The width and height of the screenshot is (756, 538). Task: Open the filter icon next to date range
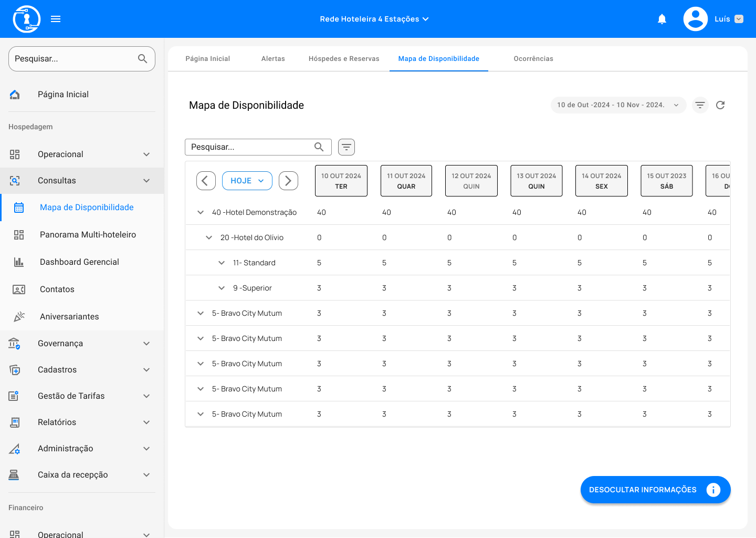click(x=700, y=105)
